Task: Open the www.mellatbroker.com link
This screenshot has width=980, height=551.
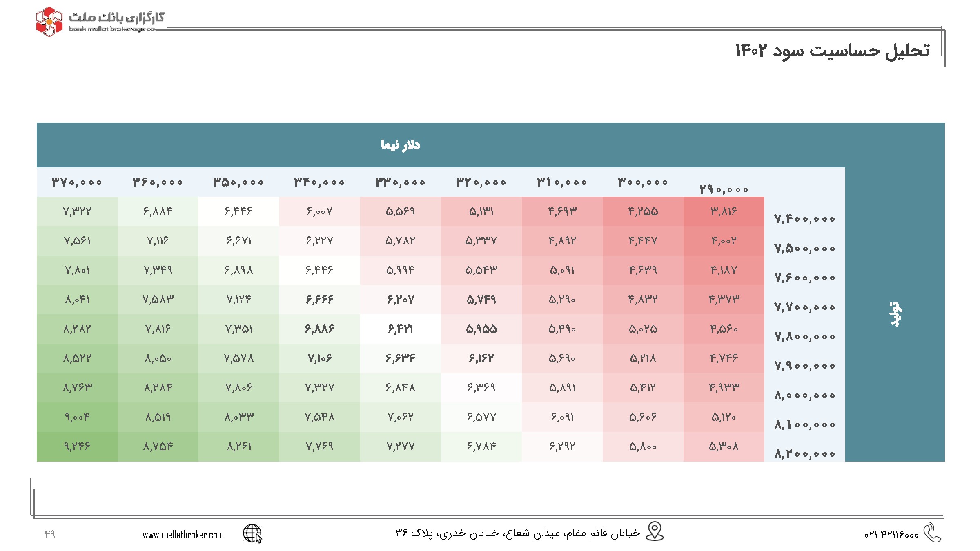Action: point(183,535)
